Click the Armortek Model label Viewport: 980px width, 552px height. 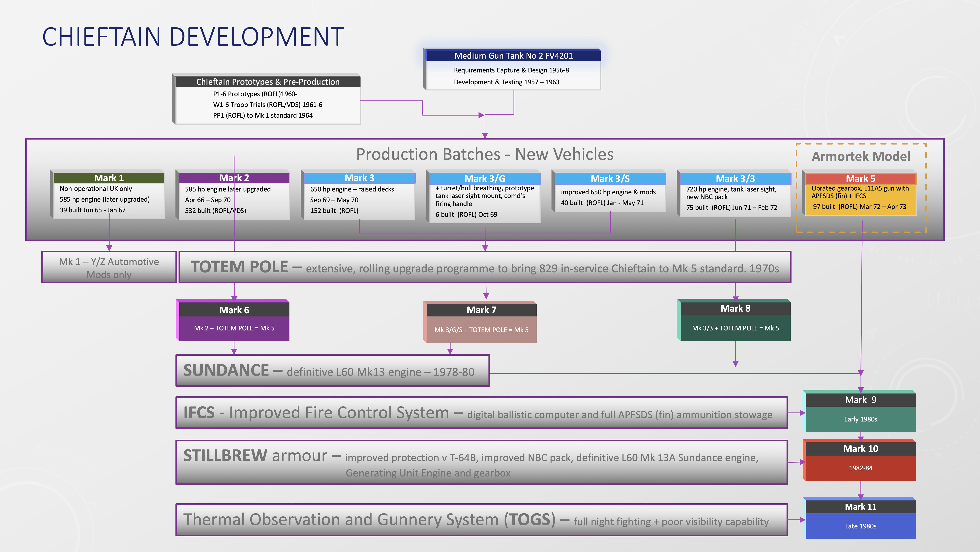click(861, 156)
